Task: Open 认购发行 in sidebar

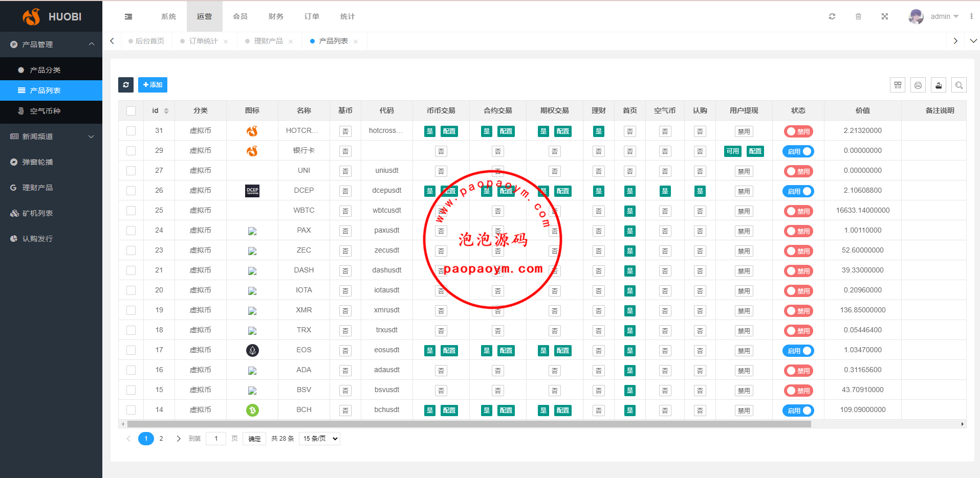Action: pos(51,239)
